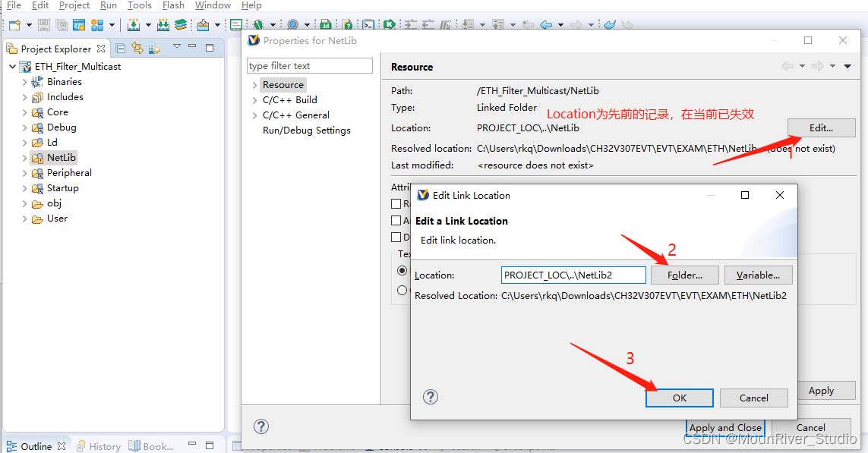
Task: Click the green K arrow toolbar icon
Action: pyautogui.click(x=389, y=25)
